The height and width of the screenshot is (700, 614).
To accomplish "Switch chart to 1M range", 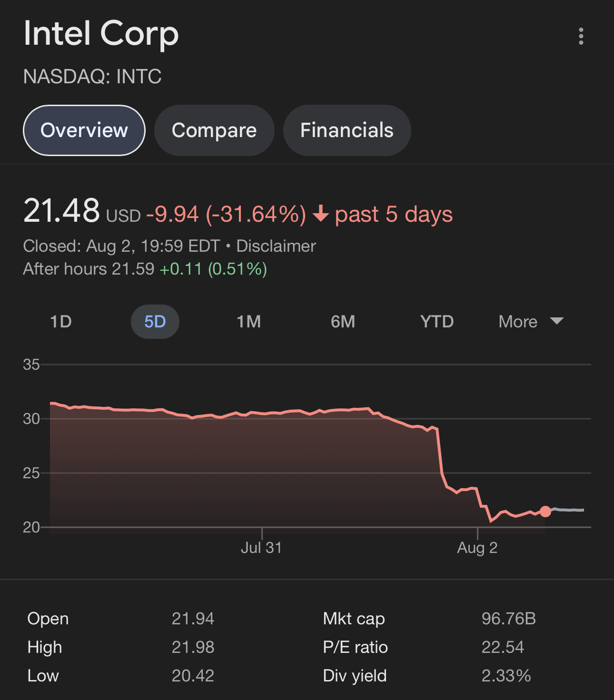I will coord(249,322).
